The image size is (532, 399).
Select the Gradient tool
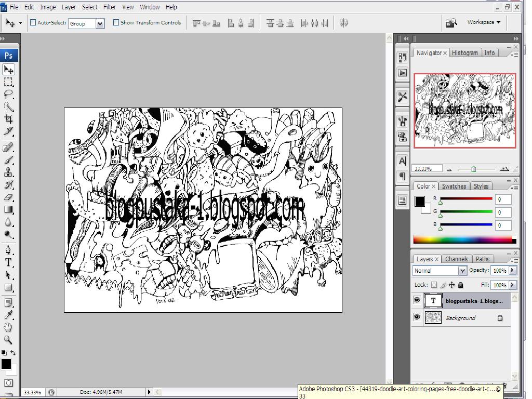point(9,210)
